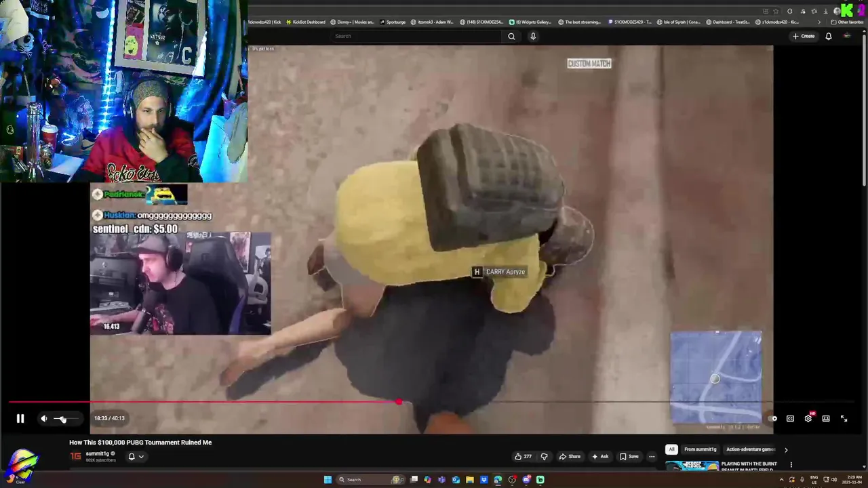The image size is (868, 488).
Task: Open the KickBot Dashboard bookmark
Action: coord(305,22)
